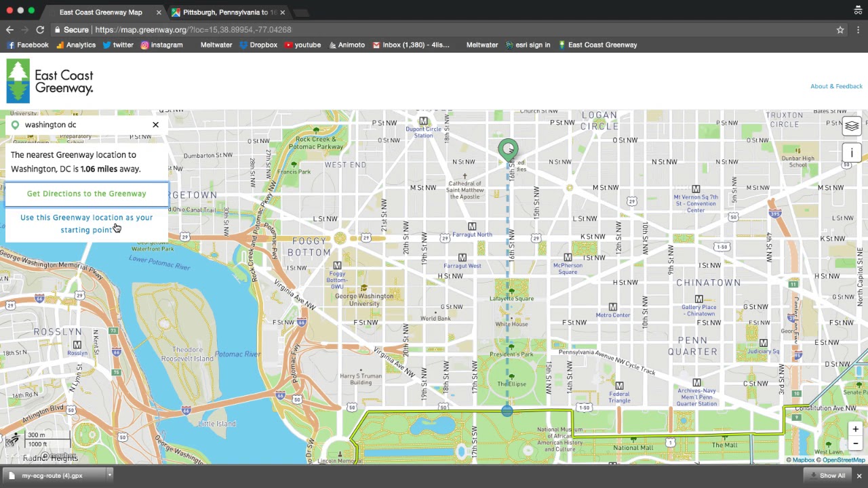Click the Mt Vernon Sq Convention Center icon
Image resolution: width=868 pixels, height=488 pixels.
tap(696, 189)
